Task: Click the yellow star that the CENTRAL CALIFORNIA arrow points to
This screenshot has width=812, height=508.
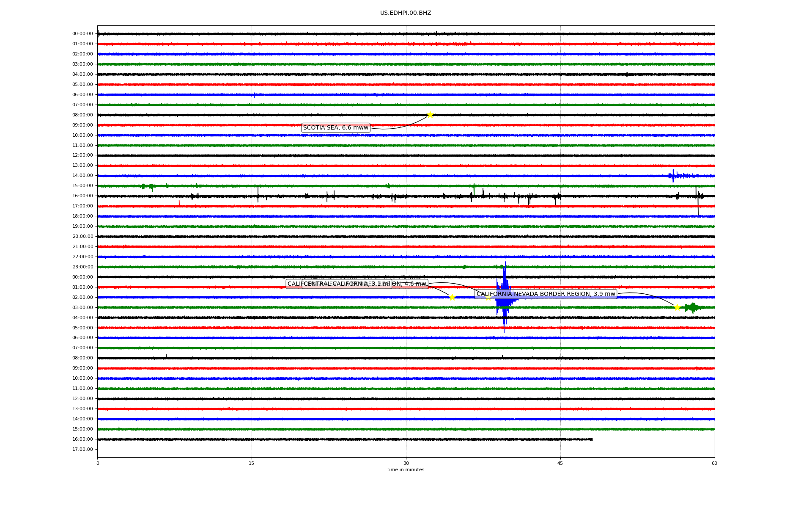Action: pos(452,297)
